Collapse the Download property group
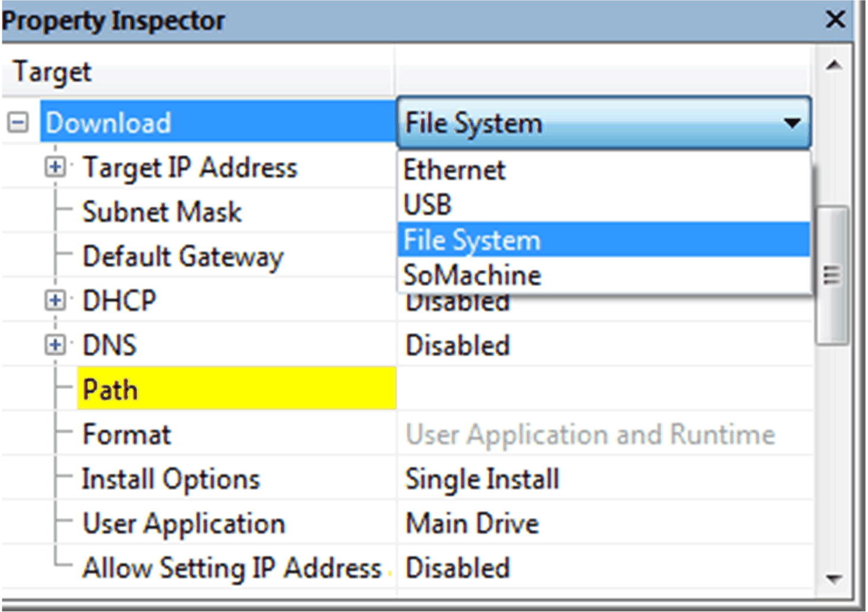 [18, 122]
